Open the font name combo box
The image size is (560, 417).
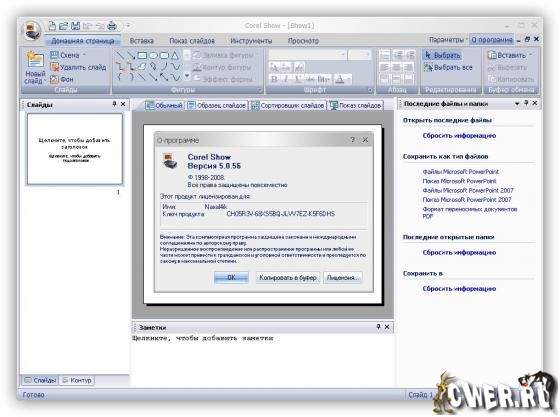pyautogui.click(x=308, y=55)
